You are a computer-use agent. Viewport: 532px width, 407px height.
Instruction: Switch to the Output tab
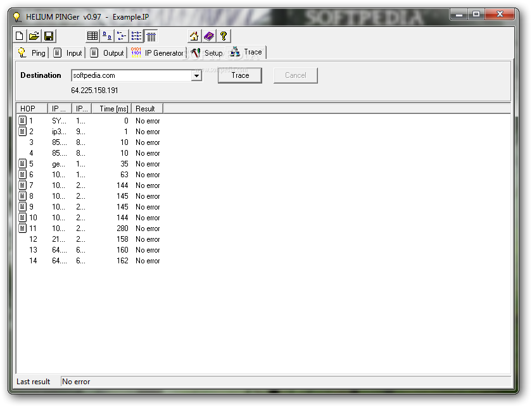pyautogui.click(x=106, y=53)
